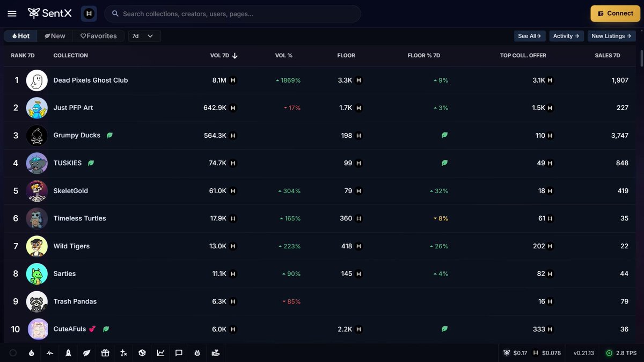
Task: Open the flame icon in bottom toolbar
Action: pos(31,353)
